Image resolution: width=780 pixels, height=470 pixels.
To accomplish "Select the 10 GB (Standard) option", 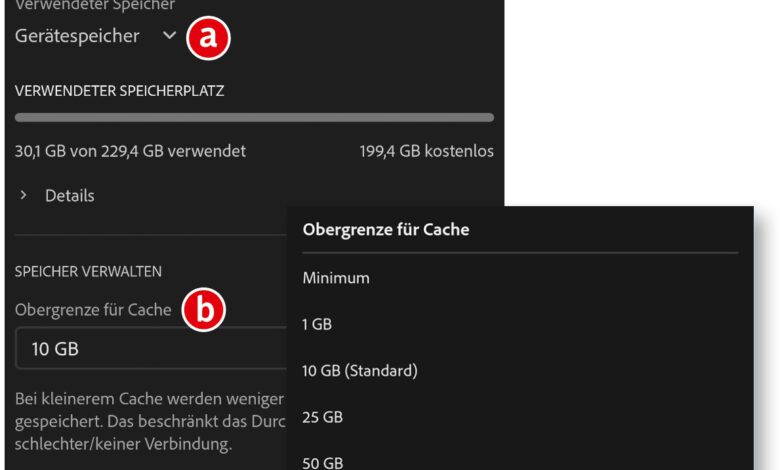I will pyautogui.click(x=359, y=371).
